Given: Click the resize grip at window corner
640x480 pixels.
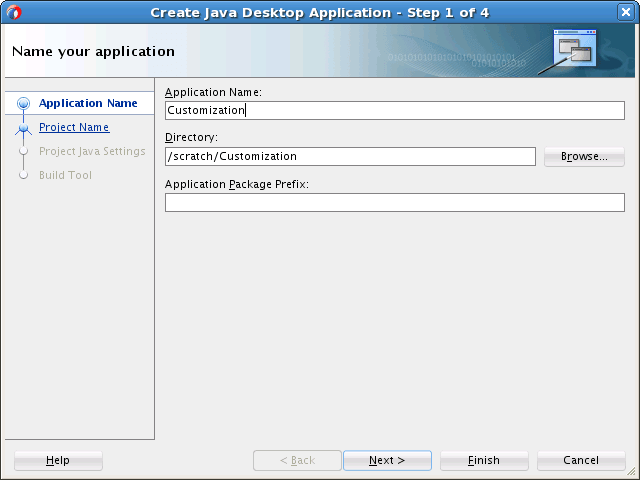Looking at the screenshot, I should [x=631, y=471].
